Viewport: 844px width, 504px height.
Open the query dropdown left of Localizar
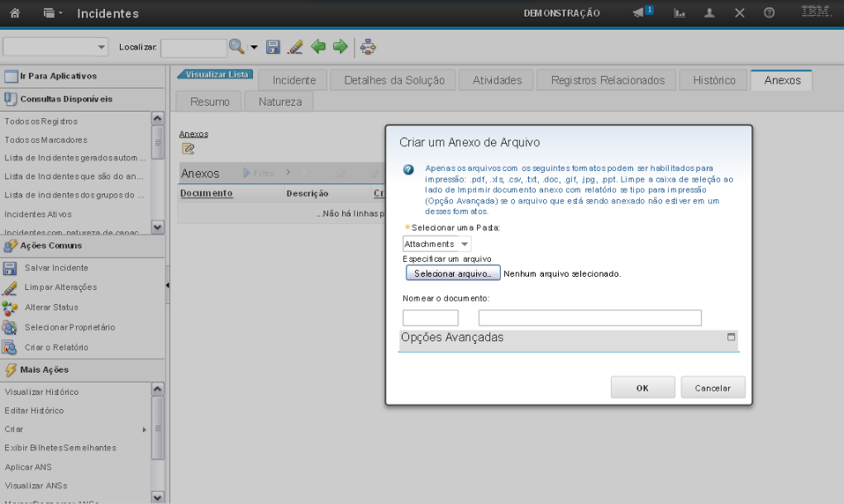[x=56, y=47]
